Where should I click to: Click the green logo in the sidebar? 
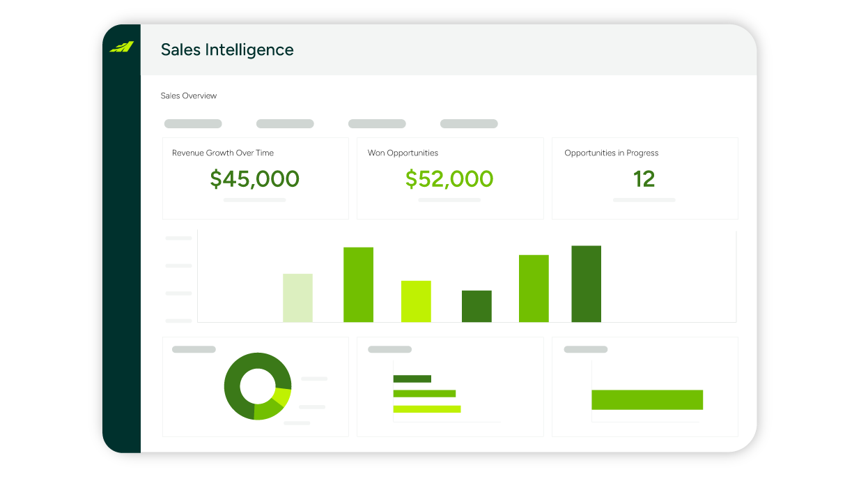tap(121, 47)
